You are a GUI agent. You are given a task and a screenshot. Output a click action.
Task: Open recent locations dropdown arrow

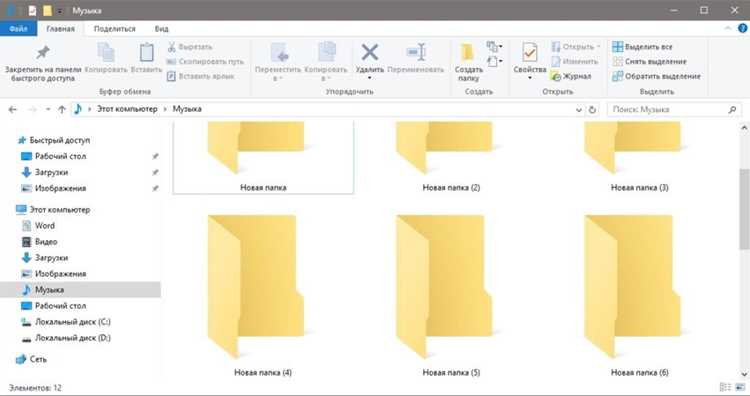pos(48,110)
